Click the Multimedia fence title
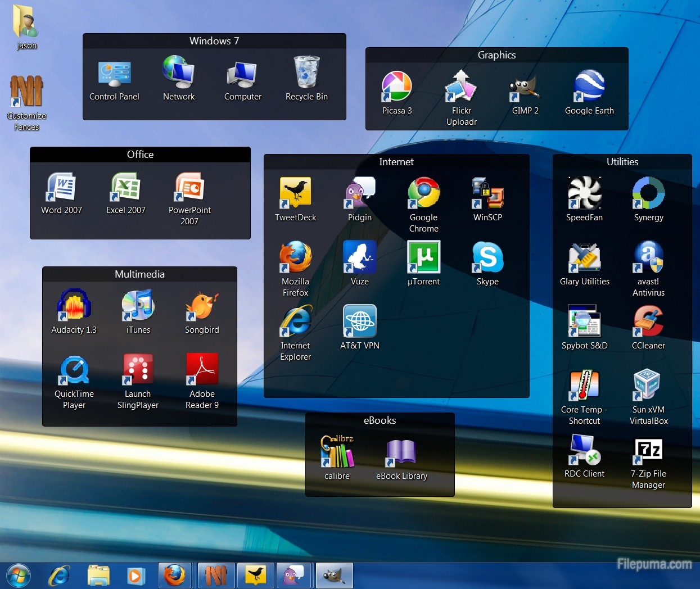The height and width of the screenshot is (589, 700). [x=139, y=274]
